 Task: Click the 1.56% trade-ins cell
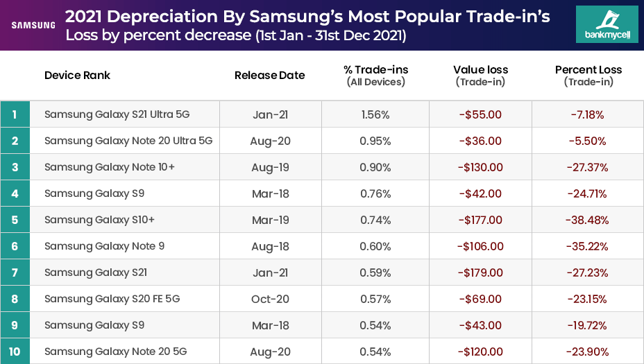point(375,114)
